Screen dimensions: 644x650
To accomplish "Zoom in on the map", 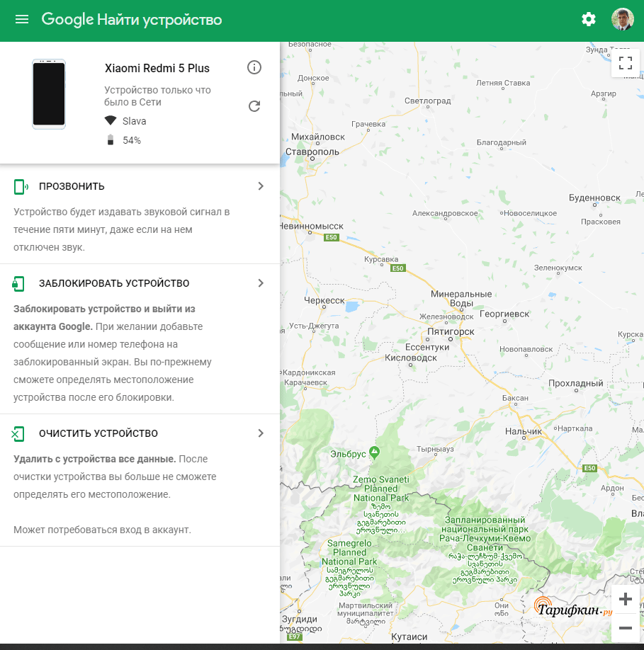I will click(625, 599).
